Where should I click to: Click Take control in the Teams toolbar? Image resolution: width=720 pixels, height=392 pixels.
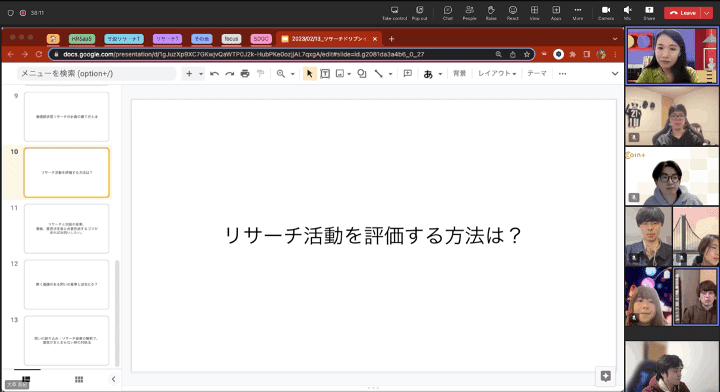394,13
